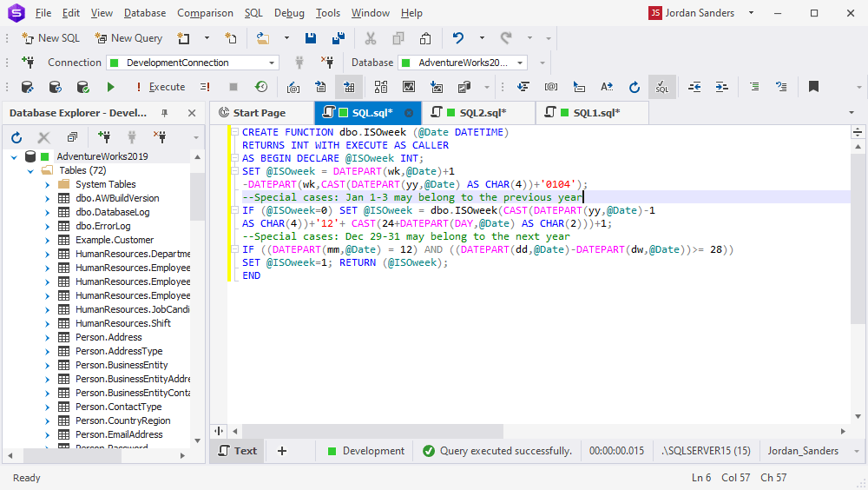Click the New SQL toolbar button
The image size is (868, 490).
pos(50,37)
